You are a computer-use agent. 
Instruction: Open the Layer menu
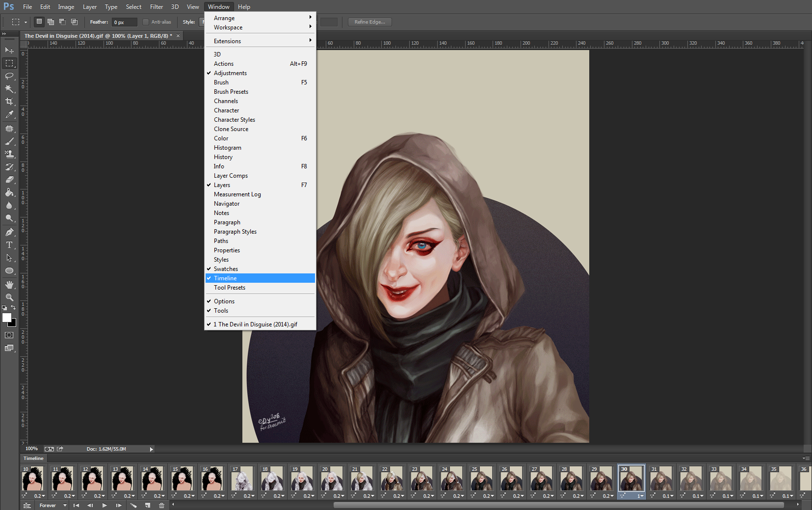click(x=90, y=7)
